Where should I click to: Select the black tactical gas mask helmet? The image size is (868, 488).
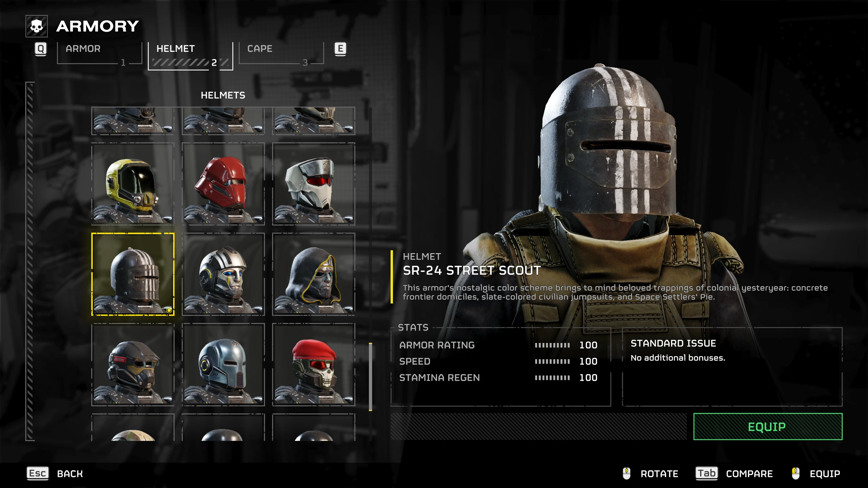point(133,365)
